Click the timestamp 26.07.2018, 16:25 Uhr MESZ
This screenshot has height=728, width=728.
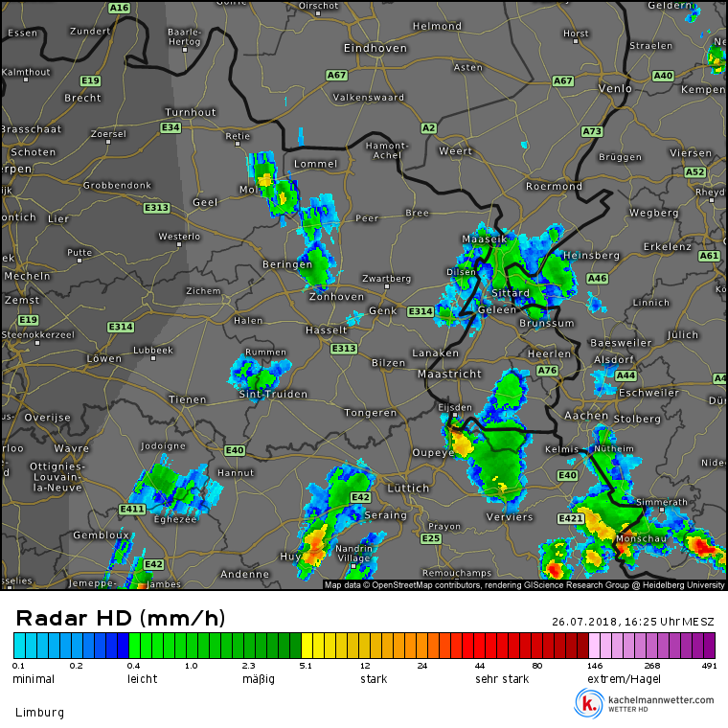633,622
